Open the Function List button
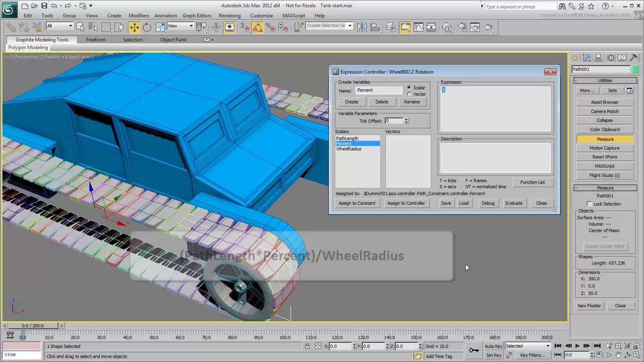 [532, 182]
